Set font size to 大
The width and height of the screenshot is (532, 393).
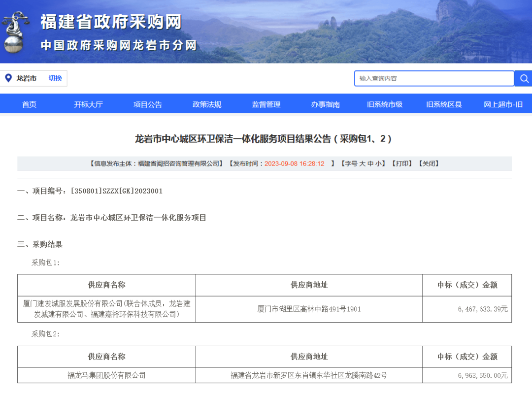point(363,164)
